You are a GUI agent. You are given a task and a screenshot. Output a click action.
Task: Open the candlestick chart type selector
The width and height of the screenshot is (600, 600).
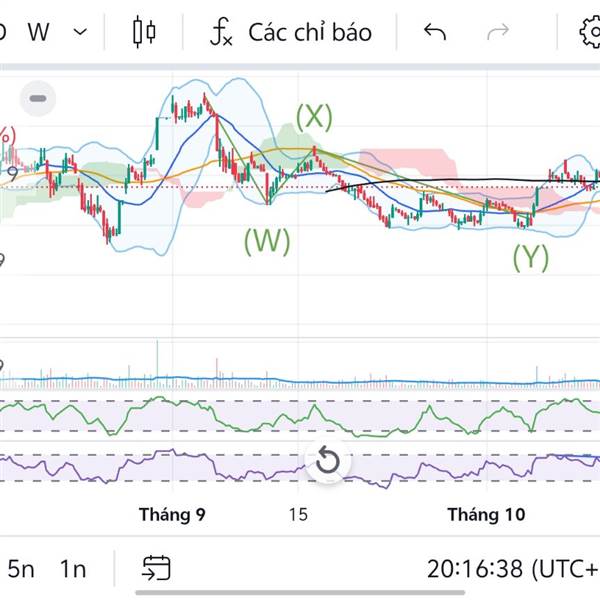[x=145, y=32]
